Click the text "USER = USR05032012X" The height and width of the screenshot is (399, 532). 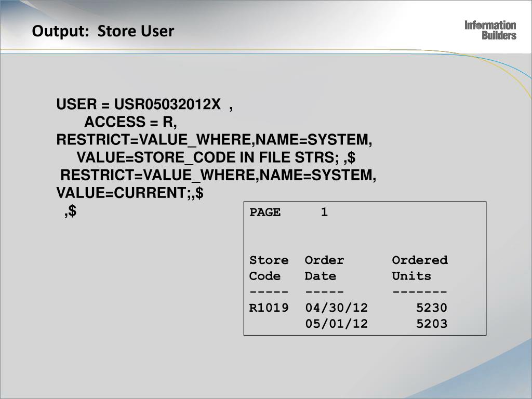tap(138, 104)
